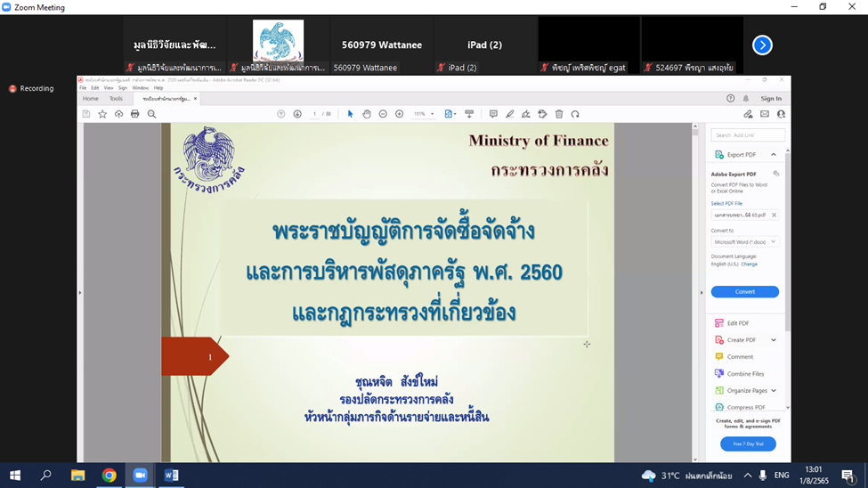Viewport: 868px width, 488px height.
Task: Rotate the page with the rotate icon
Action: pos(575,114)
